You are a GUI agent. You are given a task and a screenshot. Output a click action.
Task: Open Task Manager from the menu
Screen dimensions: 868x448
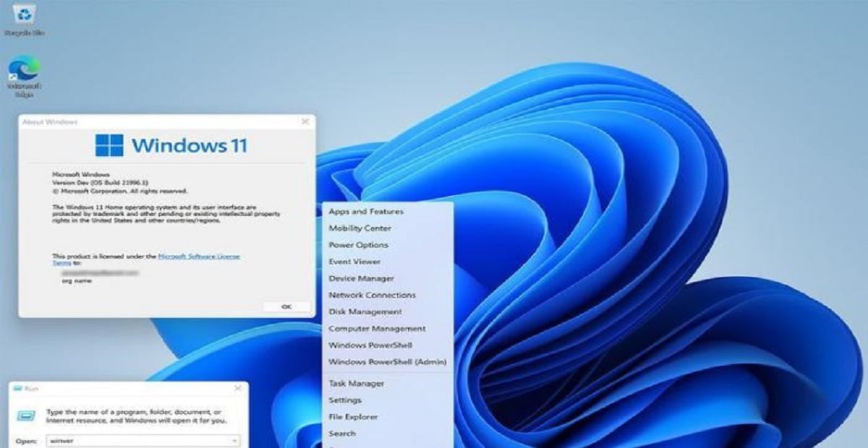coord(357,384)
